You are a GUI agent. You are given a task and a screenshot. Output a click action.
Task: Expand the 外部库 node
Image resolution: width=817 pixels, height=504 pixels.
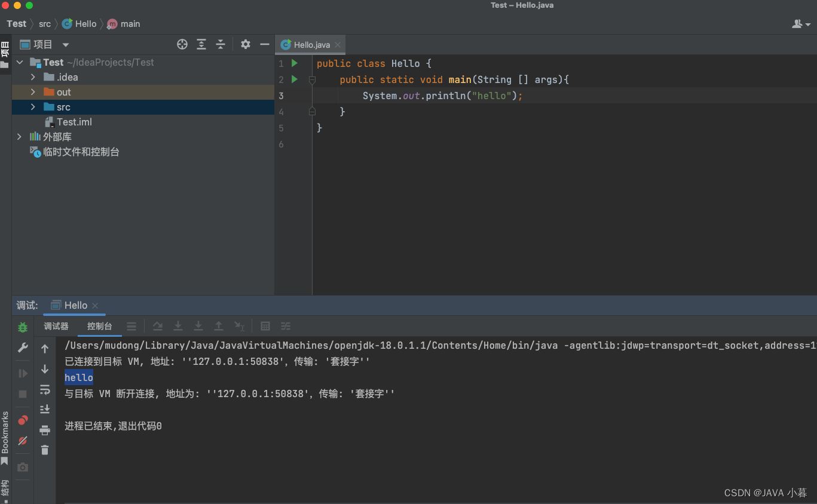(20, 137)
